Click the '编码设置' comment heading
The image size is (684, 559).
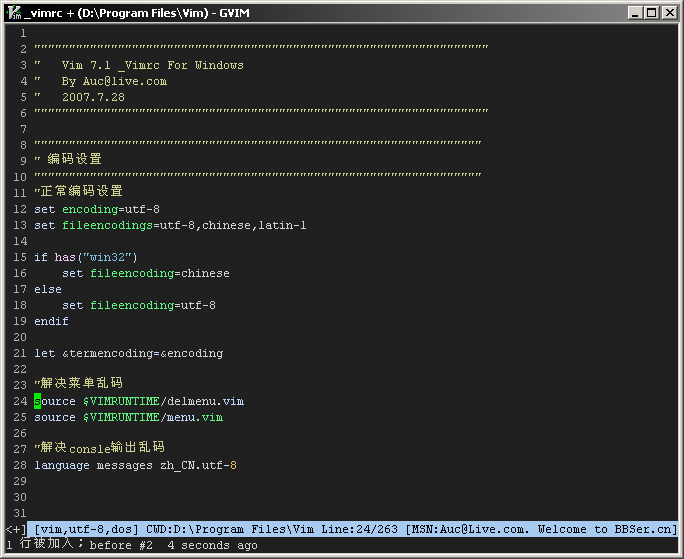(x=74, y=159)
